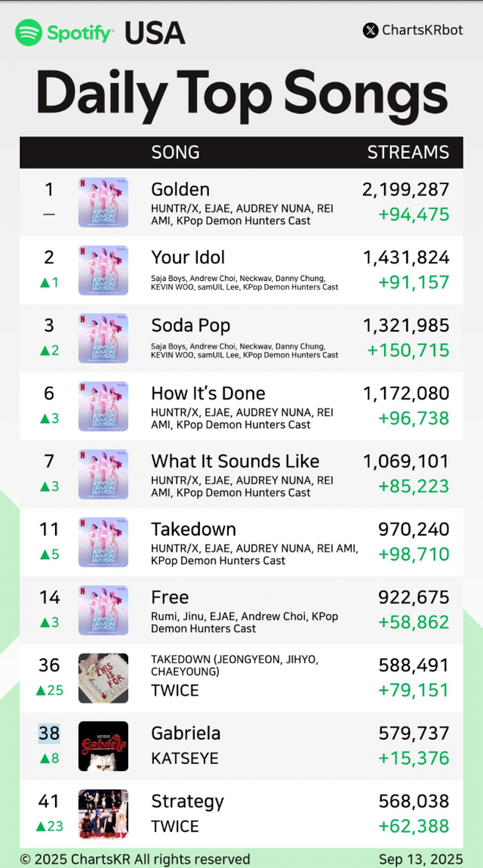Select the What It Sounds Like title

coord(235,462)
